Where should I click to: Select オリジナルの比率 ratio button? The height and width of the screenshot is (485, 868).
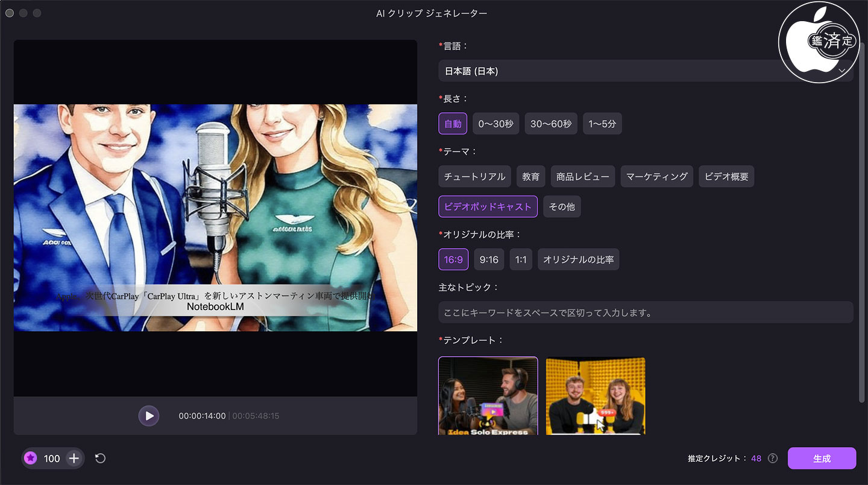pos(578,259)
